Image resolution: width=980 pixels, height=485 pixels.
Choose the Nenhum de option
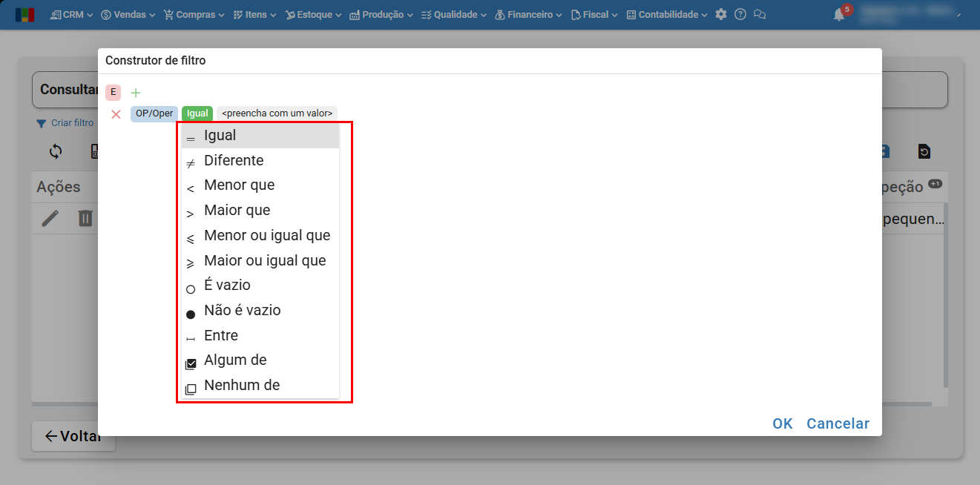point(260,386)
